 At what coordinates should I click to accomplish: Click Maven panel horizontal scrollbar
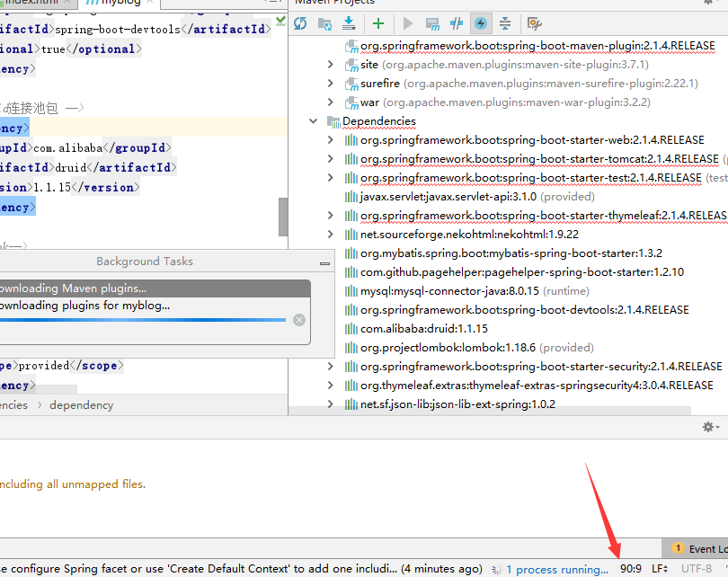click(490, 411)
